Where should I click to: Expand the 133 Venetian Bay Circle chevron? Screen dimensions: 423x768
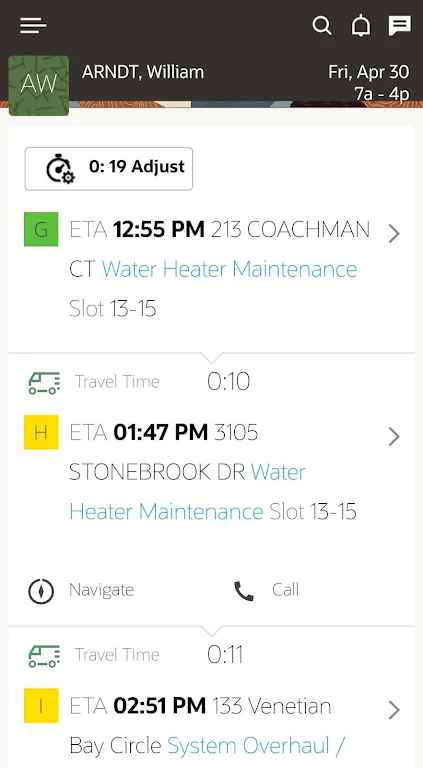tap(394, 710)
